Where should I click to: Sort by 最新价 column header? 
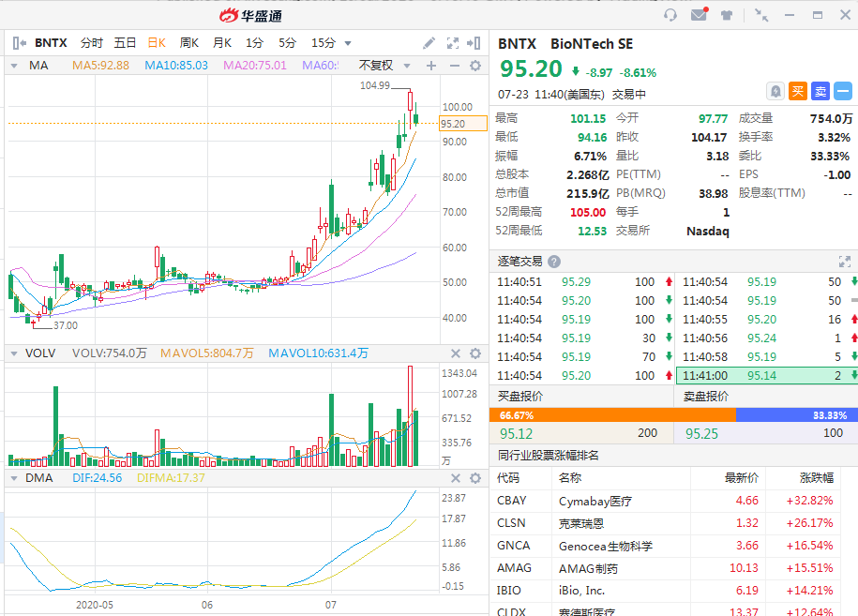742,478
